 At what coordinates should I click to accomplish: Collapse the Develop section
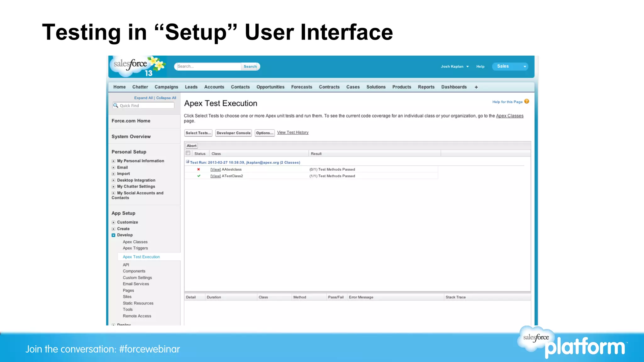[114, 235]
